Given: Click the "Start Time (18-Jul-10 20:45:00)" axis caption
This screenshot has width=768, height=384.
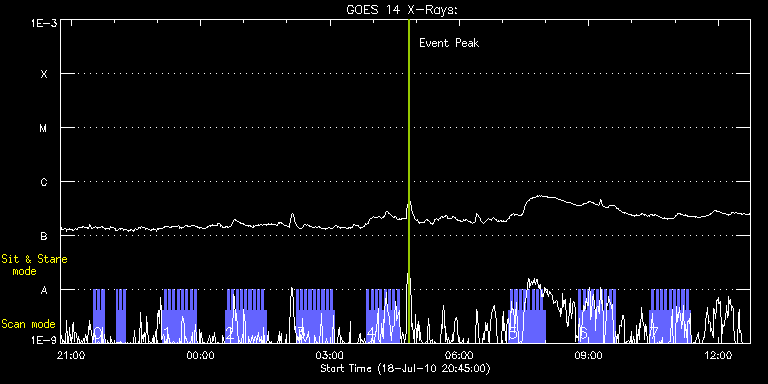Looking at the screenshot, I should tap(405, 368).
